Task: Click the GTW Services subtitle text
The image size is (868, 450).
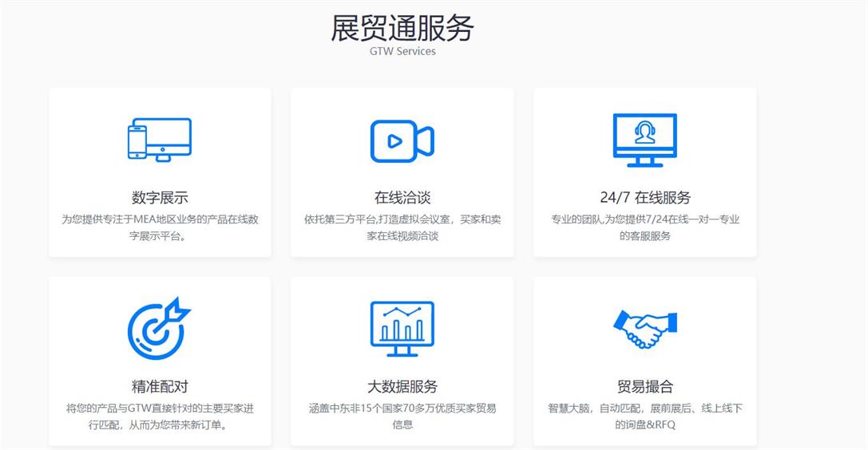Action: coord(402,51)
